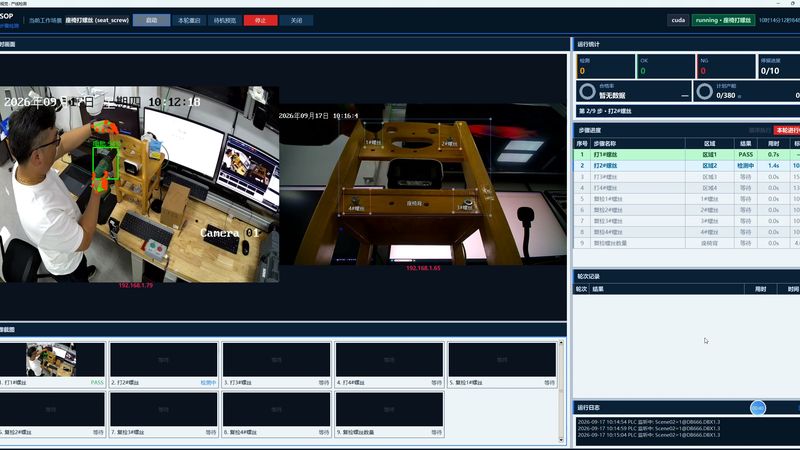800x450 pixels.
Task: Click the 结果 column header in step table
Action: pos(745,143)
